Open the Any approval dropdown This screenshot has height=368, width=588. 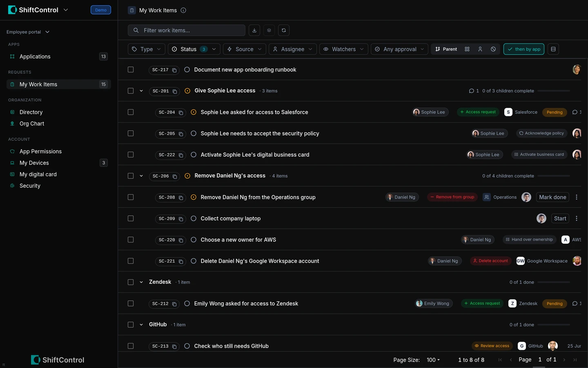[400, 49]
